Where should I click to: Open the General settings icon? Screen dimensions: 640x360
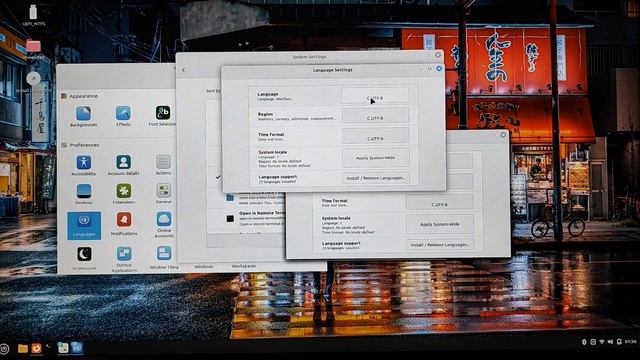163,193
